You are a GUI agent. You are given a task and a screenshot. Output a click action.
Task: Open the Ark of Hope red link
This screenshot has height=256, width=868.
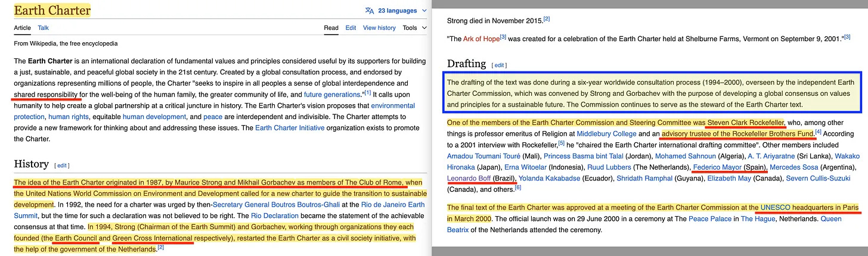(x=481, y=38)
